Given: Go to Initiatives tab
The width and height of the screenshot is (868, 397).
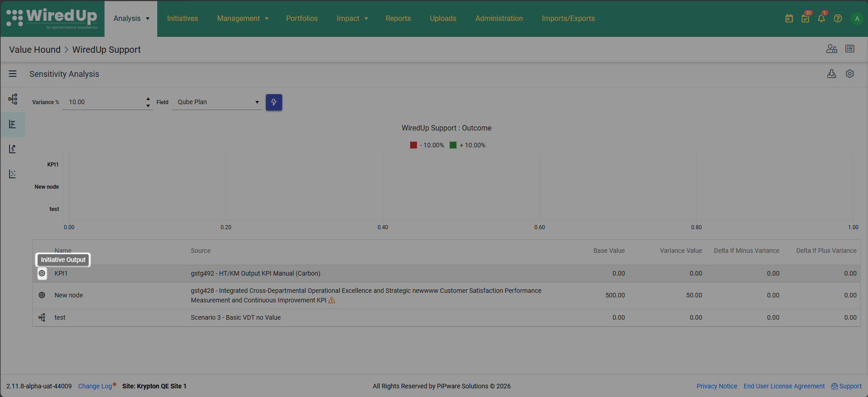Looking at the screenshot, I should (182, 19).
